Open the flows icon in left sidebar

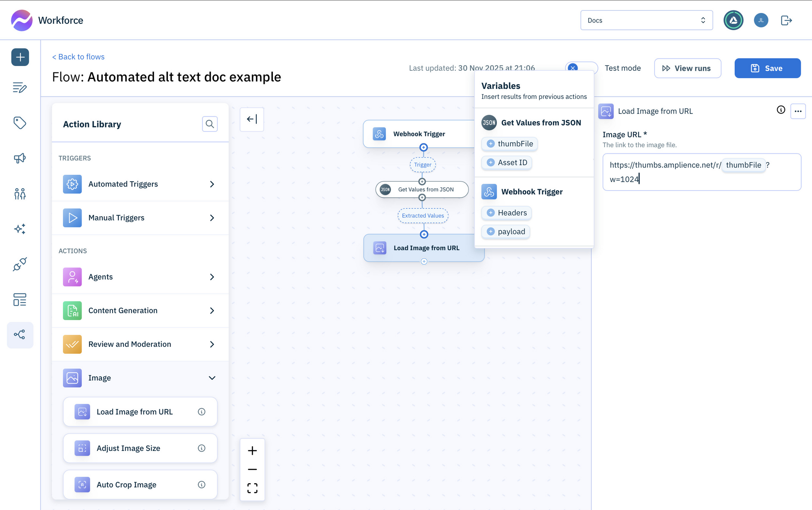click(20, 335)
